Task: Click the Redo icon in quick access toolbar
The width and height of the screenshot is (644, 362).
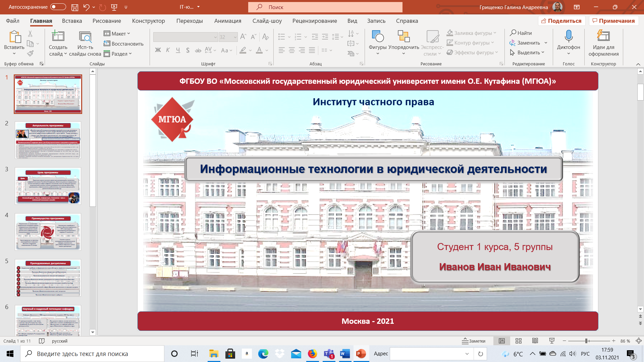Action: click(x=103, y=7)
